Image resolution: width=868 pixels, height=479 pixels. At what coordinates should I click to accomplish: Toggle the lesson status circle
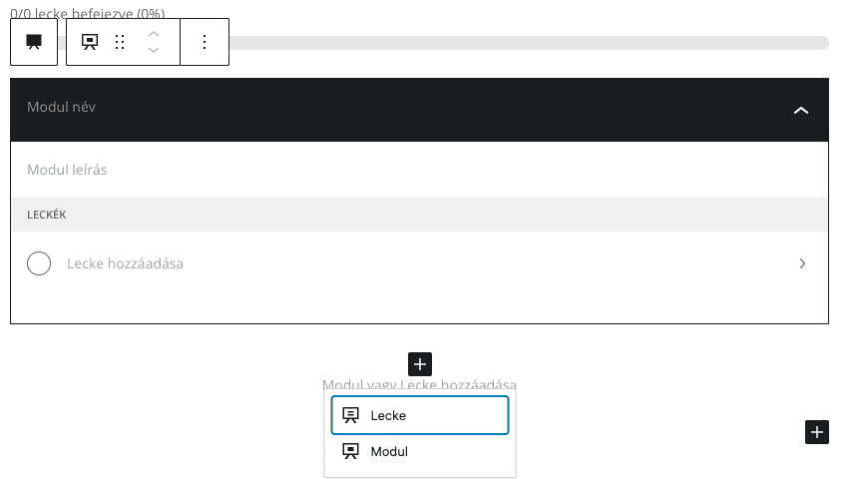[x=39, y=263]
